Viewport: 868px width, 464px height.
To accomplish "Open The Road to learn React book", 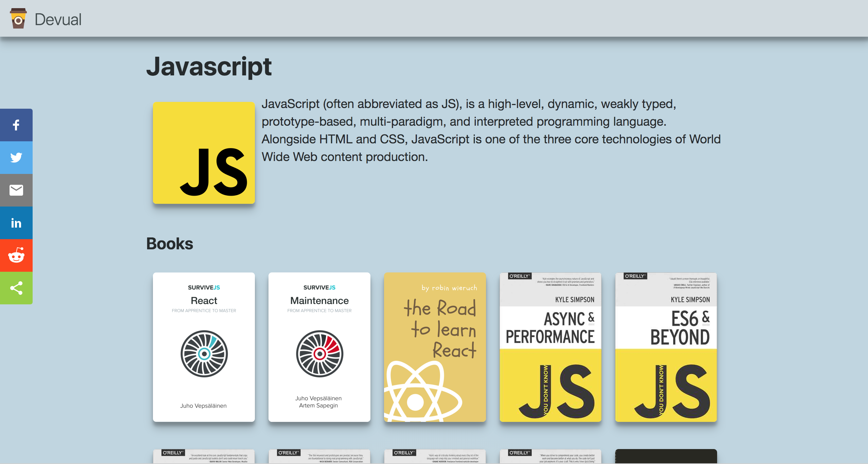I will coord(435,347).
